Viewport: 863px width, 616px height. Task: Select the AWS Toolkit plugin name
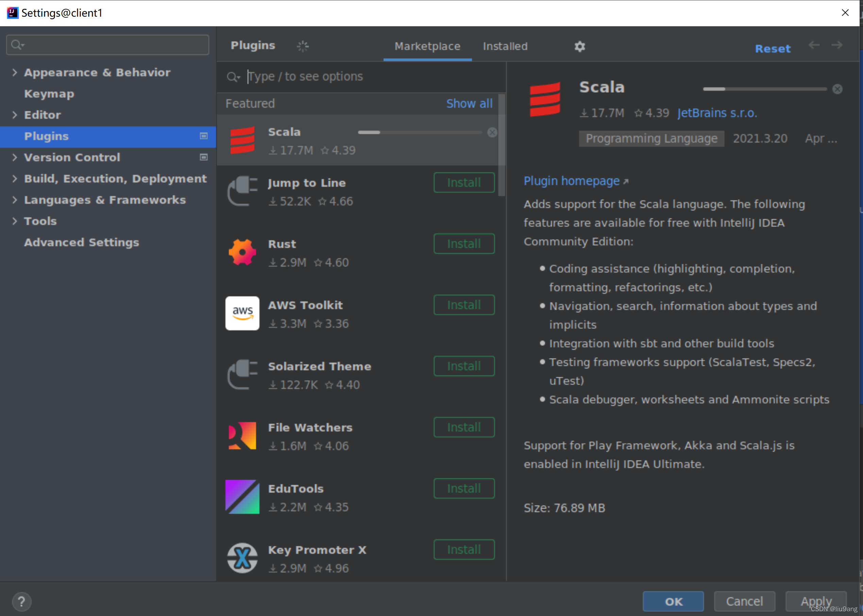pyautogui.click(x=305, y=305)
